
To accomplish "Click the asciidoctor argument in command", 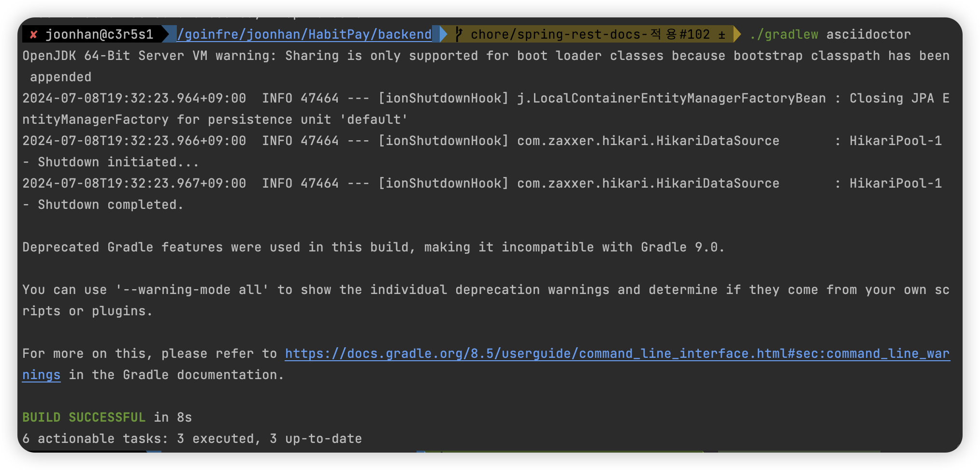I will 868,34.
